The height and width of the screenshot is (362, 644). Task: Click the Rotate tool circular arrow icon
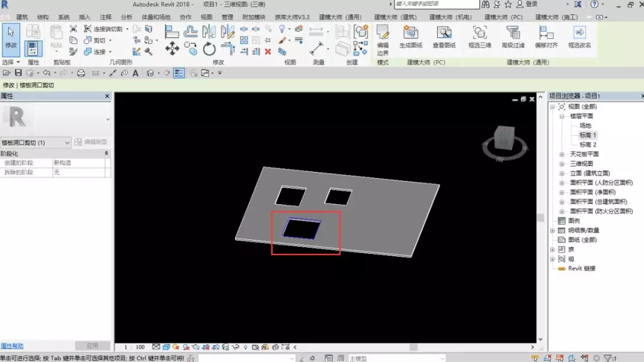pos(209,49)
